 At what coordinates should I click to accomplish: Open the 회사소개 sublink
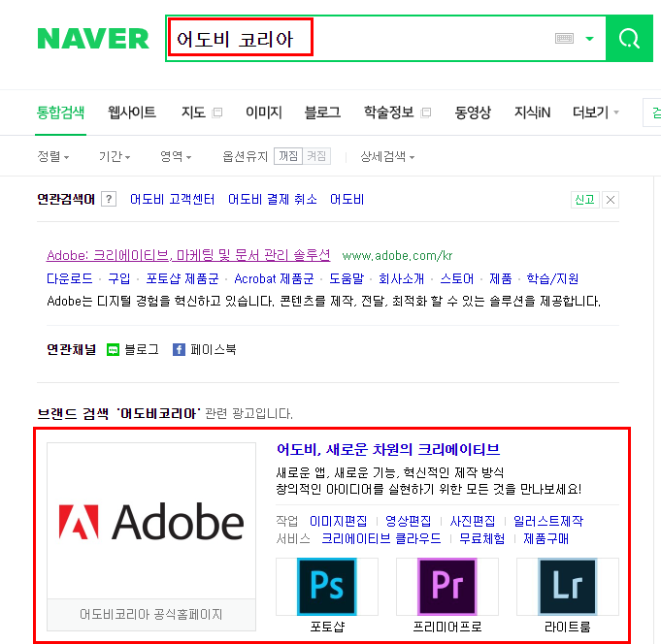[401, 278]
